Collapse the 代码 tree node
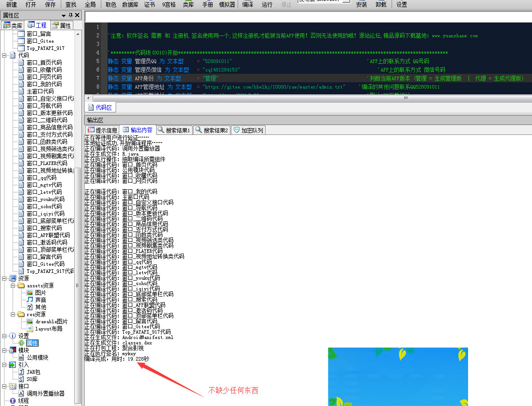 pos(5,55)
